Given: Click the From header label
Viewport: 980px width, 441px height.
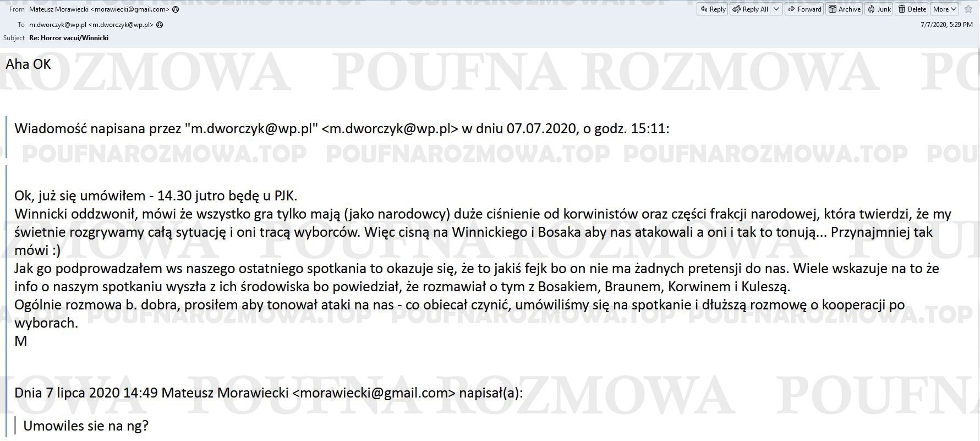Looking at the screenshot, I should coord(17,9).
